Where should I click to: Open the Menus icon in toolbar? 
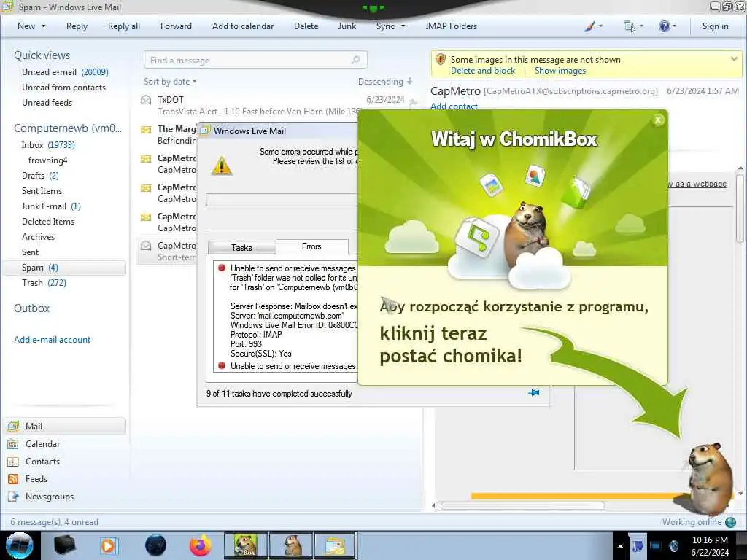pos(633,26)
